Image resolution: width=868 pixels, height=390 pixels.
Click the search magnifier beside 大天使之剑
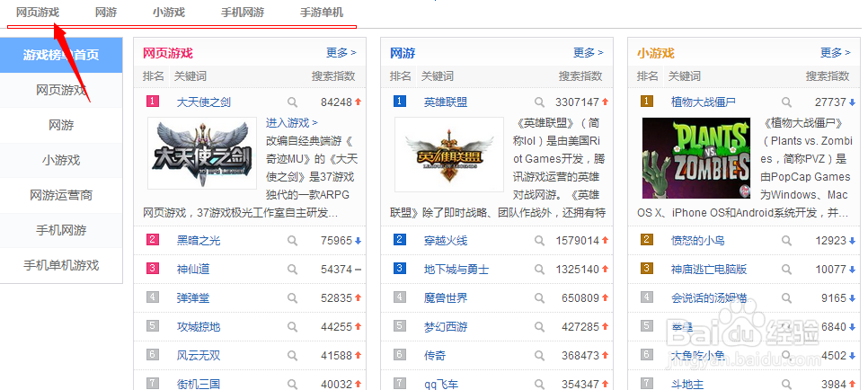tap(292, 102)
